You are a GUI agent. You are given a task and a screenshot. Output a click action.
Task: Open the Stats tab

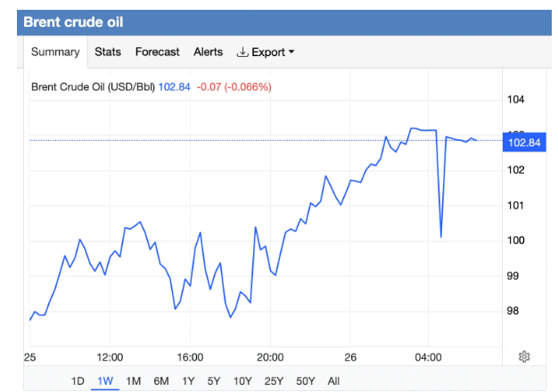click(x=108, y=53)
